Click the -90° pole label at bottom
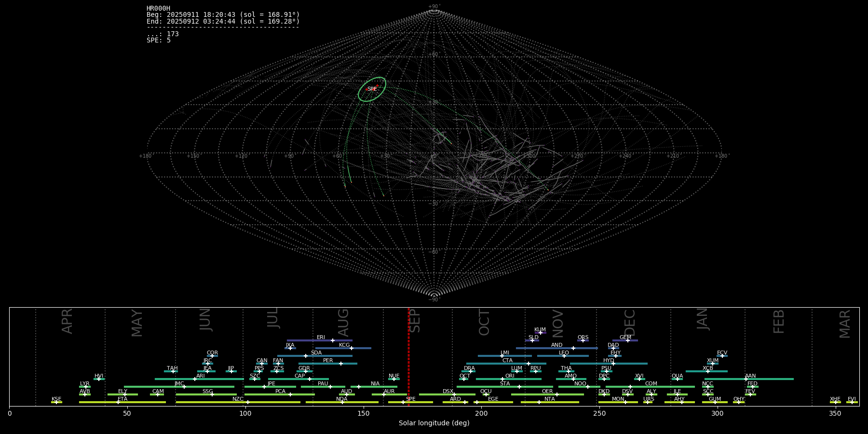 [x=434, y=300]
